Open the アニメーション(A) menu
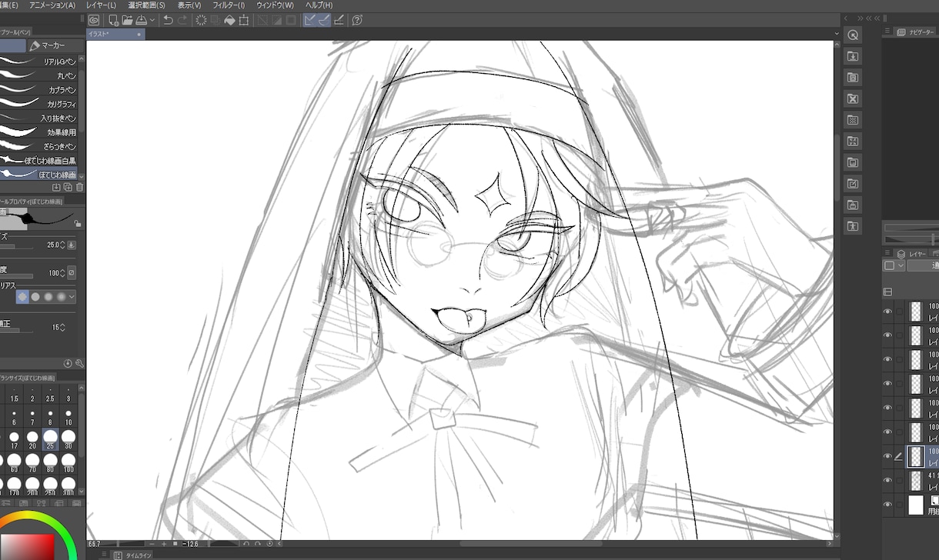Screen dimensions: 939x560 pyautogui.click(x=52, y=5)
